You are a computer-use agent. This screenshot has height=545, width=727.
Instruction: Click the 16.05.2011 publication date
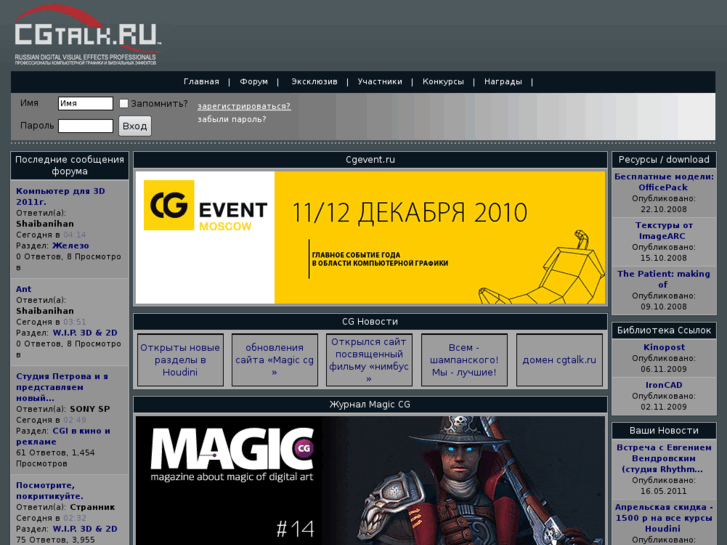663,491
